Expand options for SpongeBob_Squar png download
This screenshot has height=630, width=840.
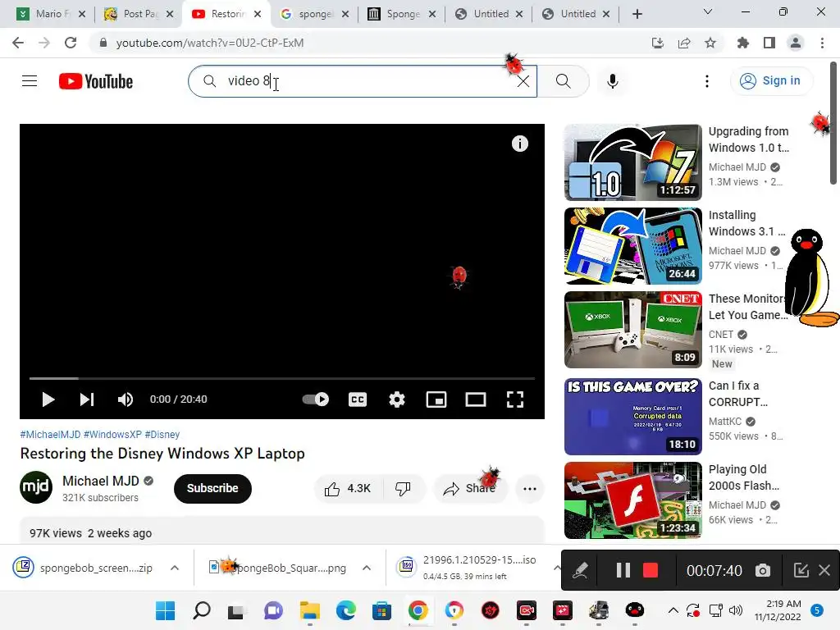click(367, 568)
